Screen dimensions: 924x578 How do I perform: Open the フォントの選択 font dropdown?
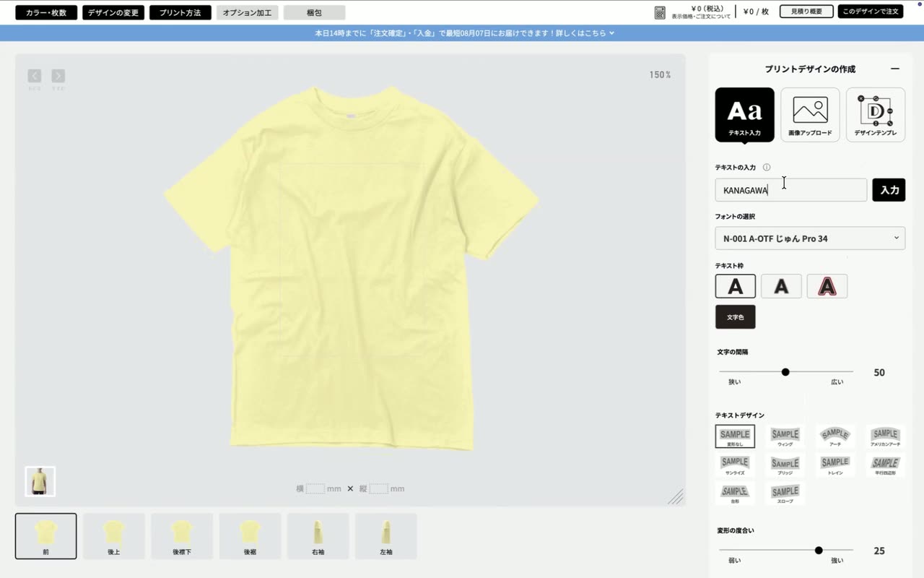pyautogui.click(x=810, y=238)
